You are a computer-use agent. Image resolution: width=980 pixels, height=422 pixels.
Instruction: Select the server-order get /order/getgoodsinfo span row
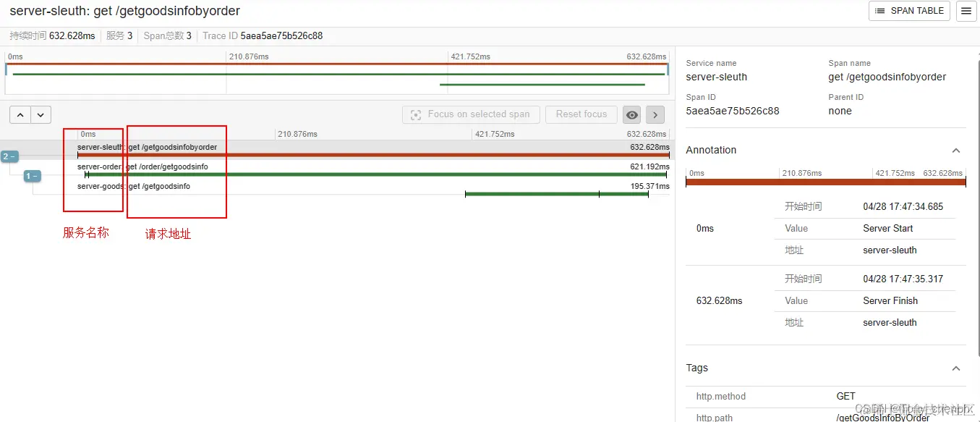[373, 170]
